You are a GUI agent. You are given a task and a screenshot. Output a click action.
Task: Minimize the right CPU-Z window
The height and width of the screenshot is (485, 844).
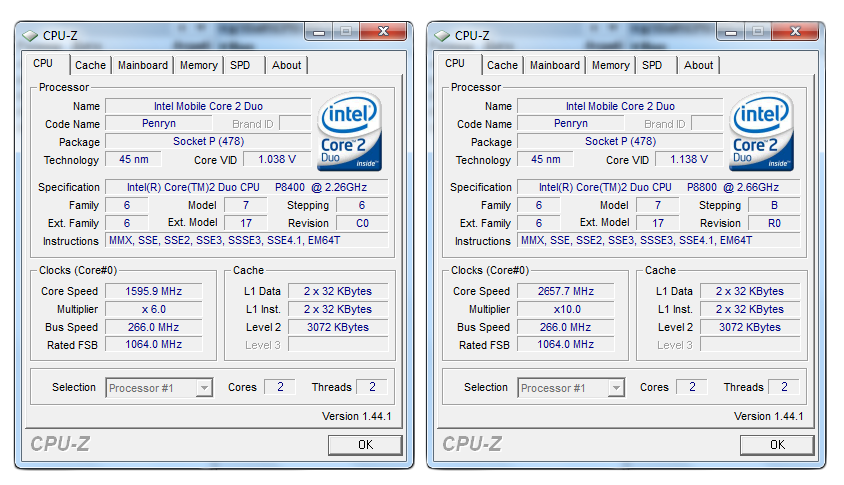pyautogui.click(x=732, y=32)
